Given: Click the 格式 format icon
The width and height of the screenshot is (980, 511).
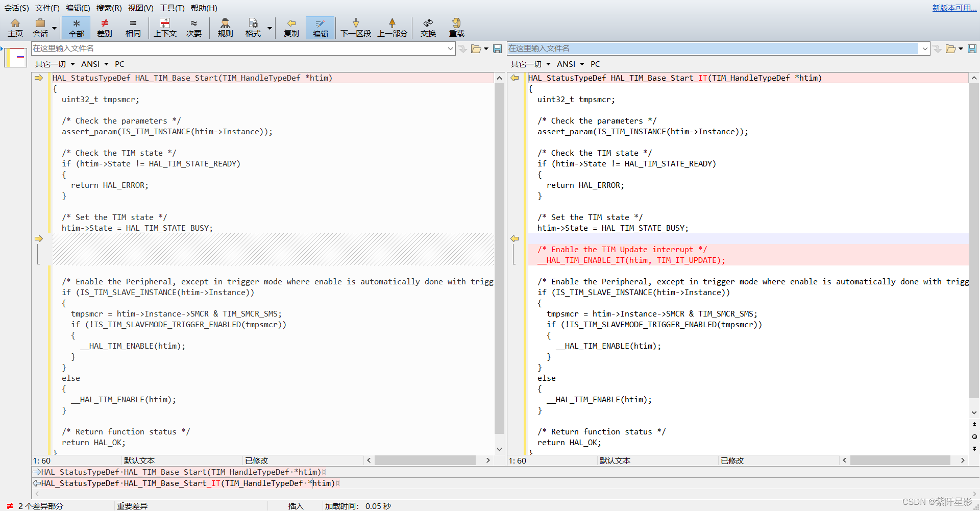Looking at the screenshot, I should 253,28.
